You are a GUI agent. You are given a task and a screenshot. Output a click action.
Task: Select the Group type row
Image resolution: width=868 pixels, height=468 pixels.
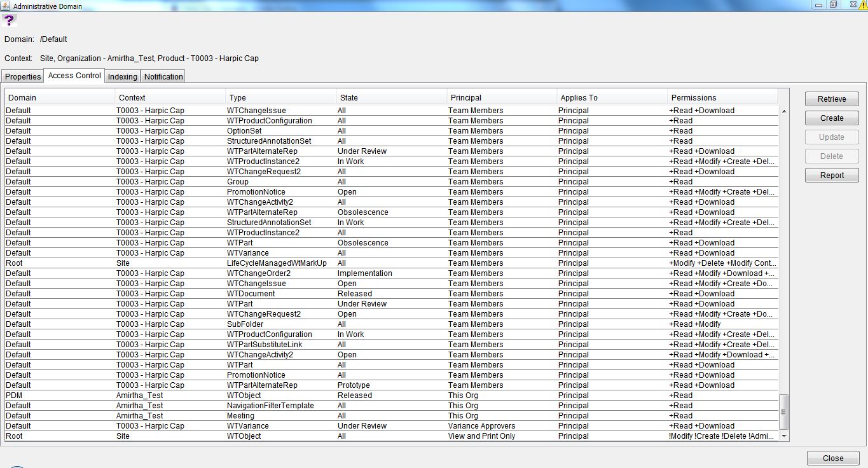[x=392, y=182]
